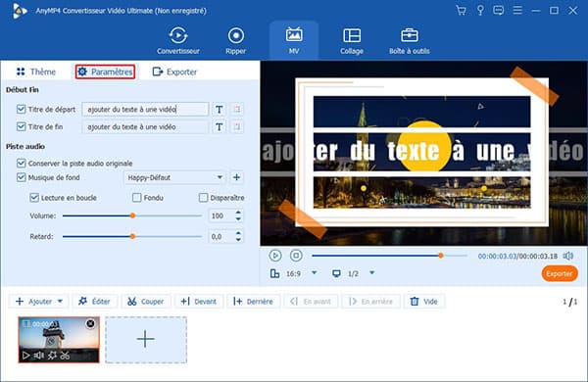588x382 pixels.
Task: Open the Convertisseur module
Action: (178, 40)
